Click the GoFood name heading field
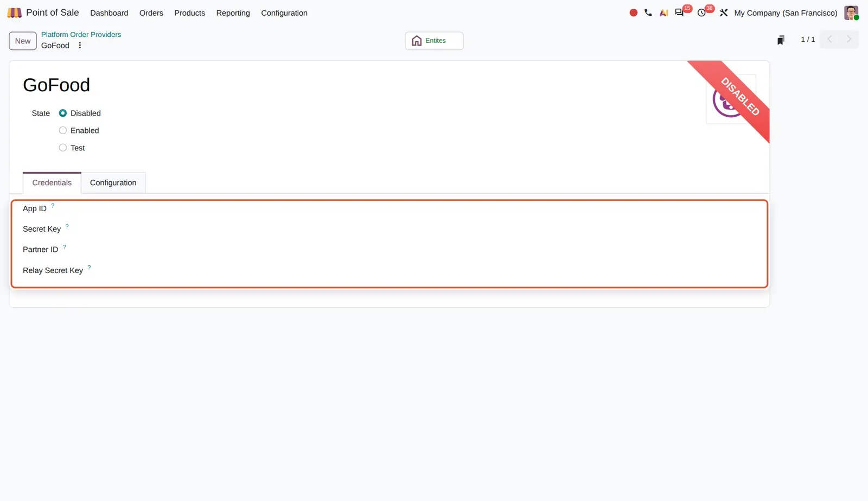868x501 pixels. tap(56, 85)
